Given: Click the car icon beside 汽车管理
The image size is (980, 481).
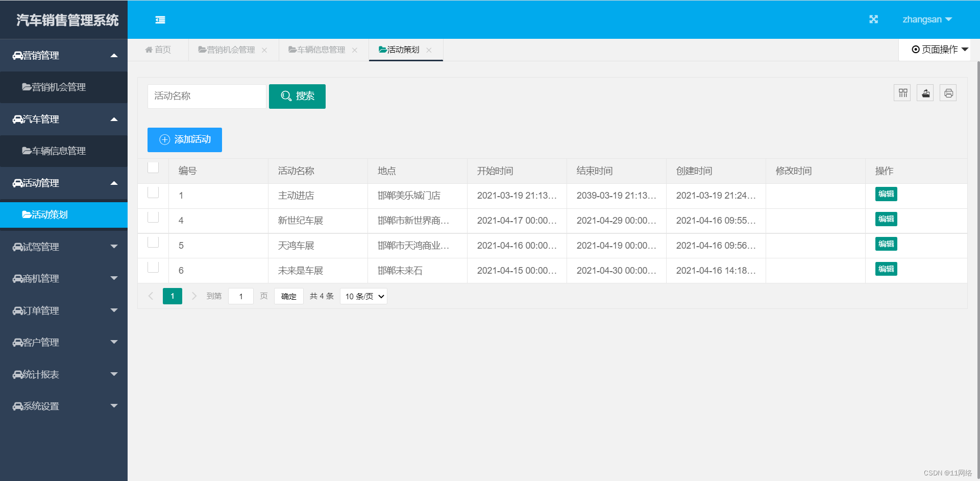Looking at the screenshot, I should click(18, 119).
